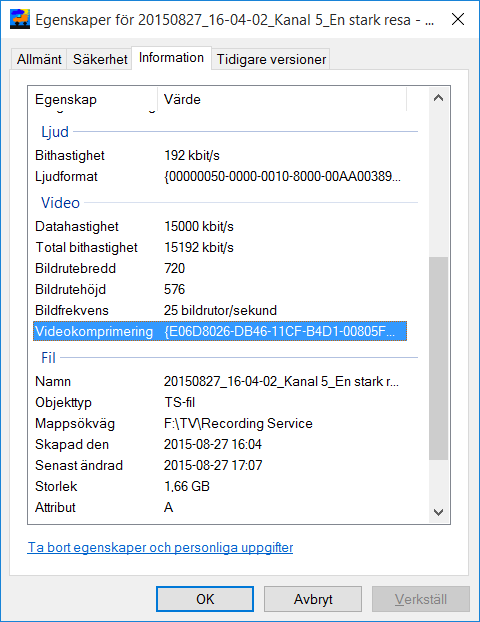Screen dimensions: 480x622
Task: Select the Information tab
Action: (171, 58)
